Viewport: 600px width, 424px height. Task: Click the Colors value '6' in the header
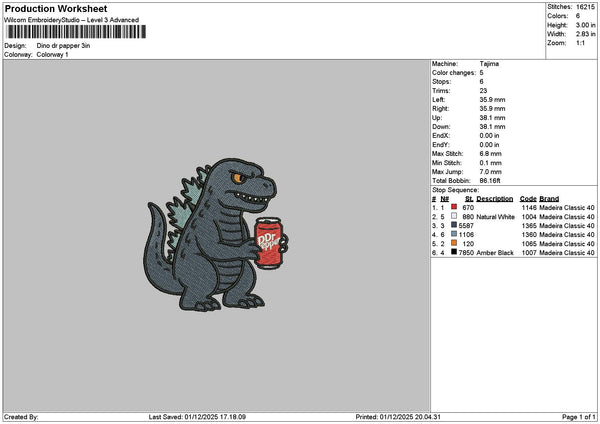click(x=578, y=16)
